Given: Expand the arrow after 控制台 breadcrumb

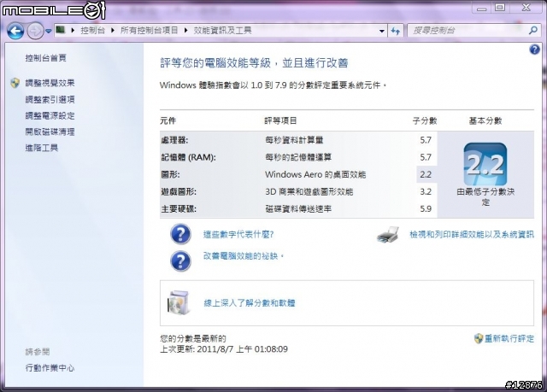Looking at the screenshot, I should (x=113, y=30).
